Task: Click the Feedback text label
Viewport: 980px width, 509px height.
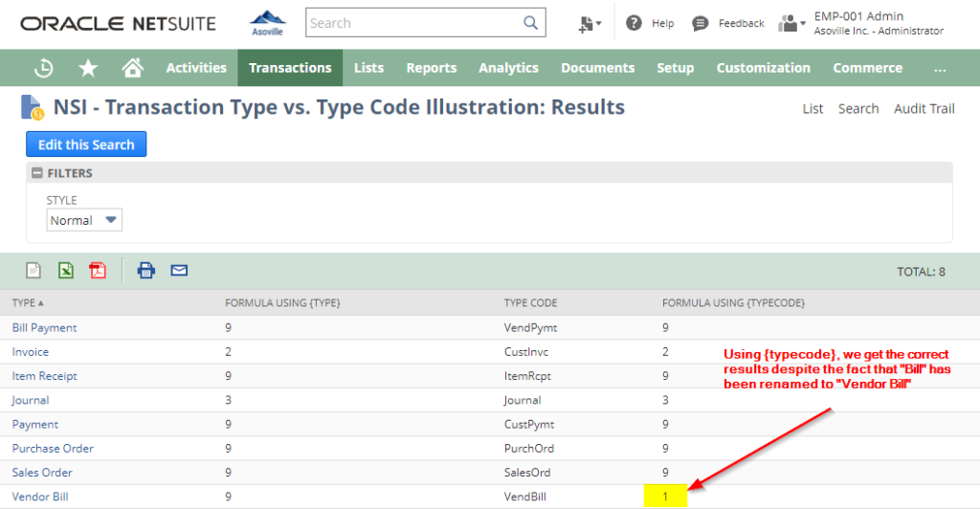Action: (x=742, y=24)
